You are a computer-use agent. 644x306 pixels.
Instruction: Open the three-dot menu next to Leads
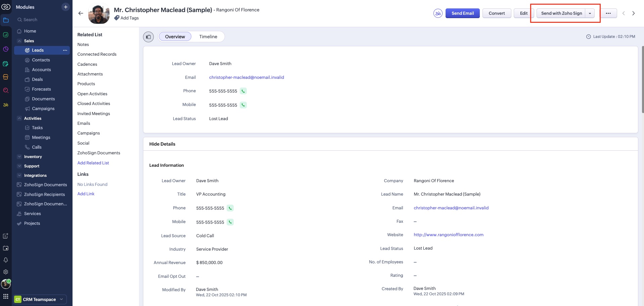tap(65, 50)
